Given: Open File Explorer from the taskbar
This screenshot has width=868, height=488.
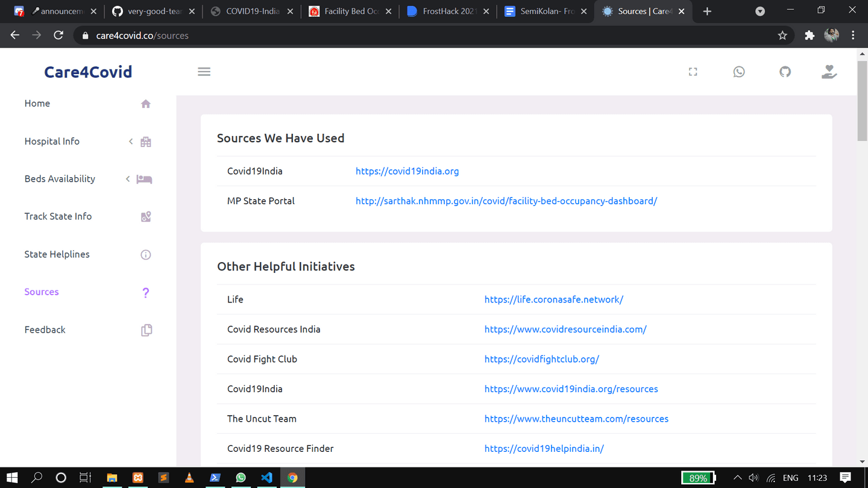Looking at the screenshot, I should pyautogui.click(x=112, y=478).
